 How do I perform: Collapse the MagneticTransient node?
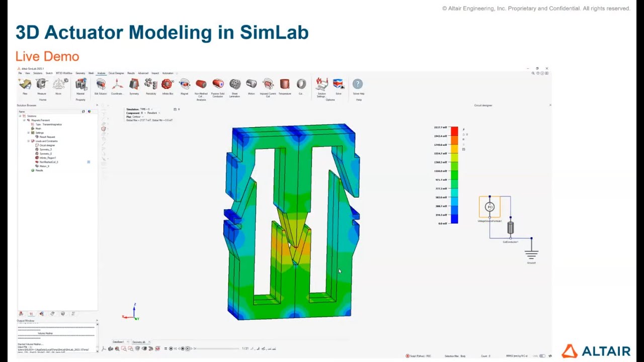pos(24,120)
